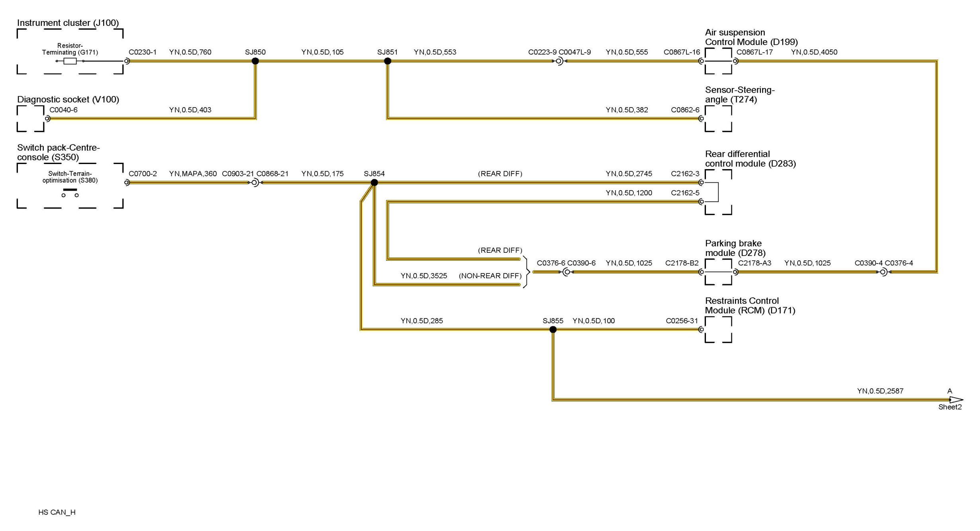Click the Sensor-Steering-angle (T274) component box

click(x=718, y=119)
